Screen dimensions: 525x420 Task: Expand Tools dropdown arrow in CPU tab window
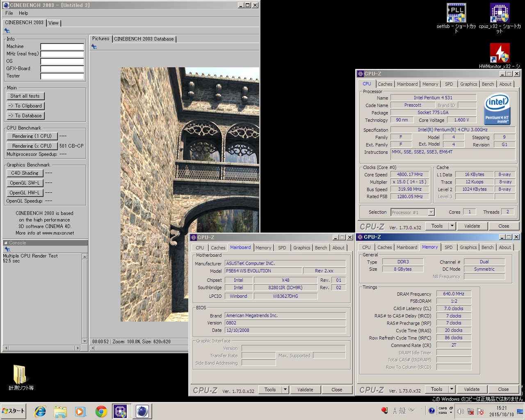pos(452,226)
